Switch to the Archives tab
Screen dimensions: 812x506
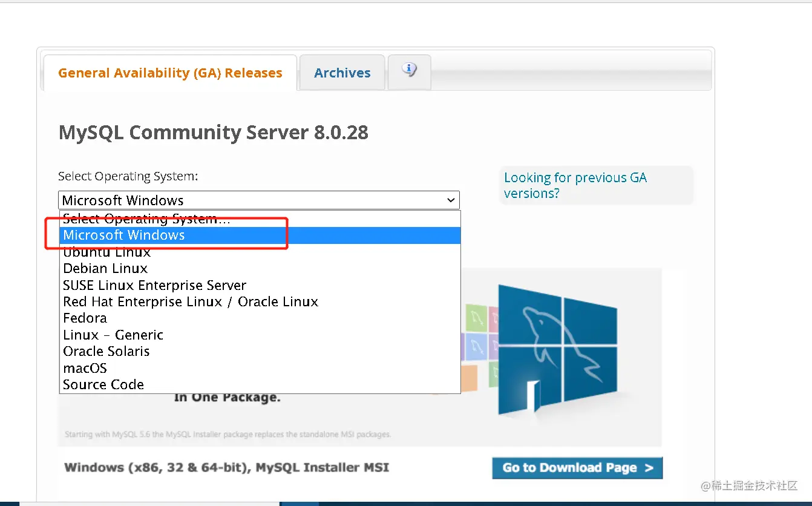click(342, 73)
